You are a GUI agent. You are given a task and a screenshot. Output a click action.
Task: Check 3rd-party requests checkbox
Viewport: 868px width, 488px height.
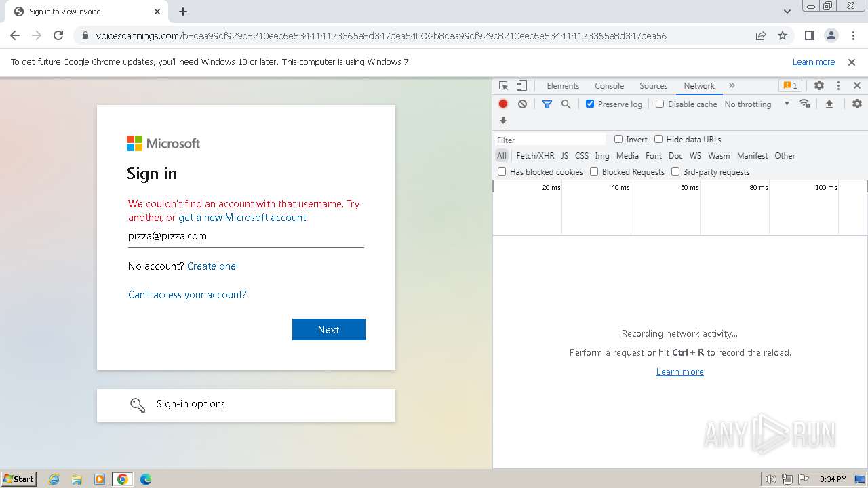pyautogui.click(x=675, y=171)
